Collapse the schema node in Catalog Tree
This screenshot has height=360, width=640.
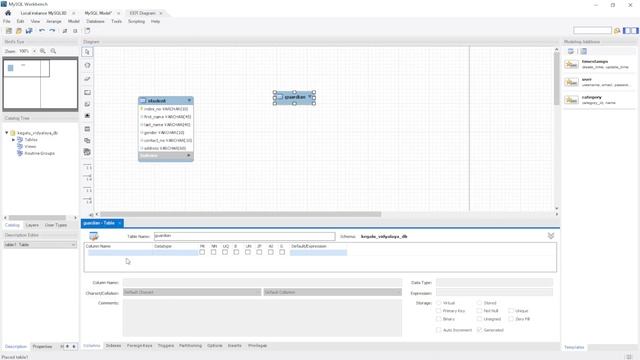tap(7, 133)
